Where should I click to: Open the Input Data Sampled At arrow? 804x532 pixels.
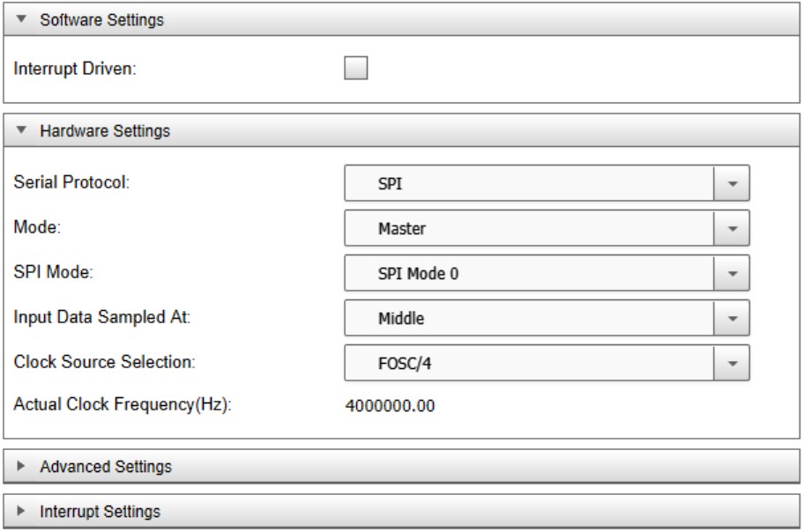[x=732, y=318]
